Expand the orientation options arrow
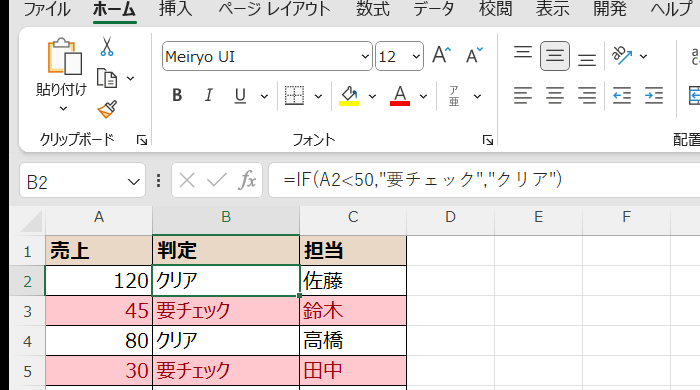The width and height of the screenshot is (700, 390). [x=643, y=56]
